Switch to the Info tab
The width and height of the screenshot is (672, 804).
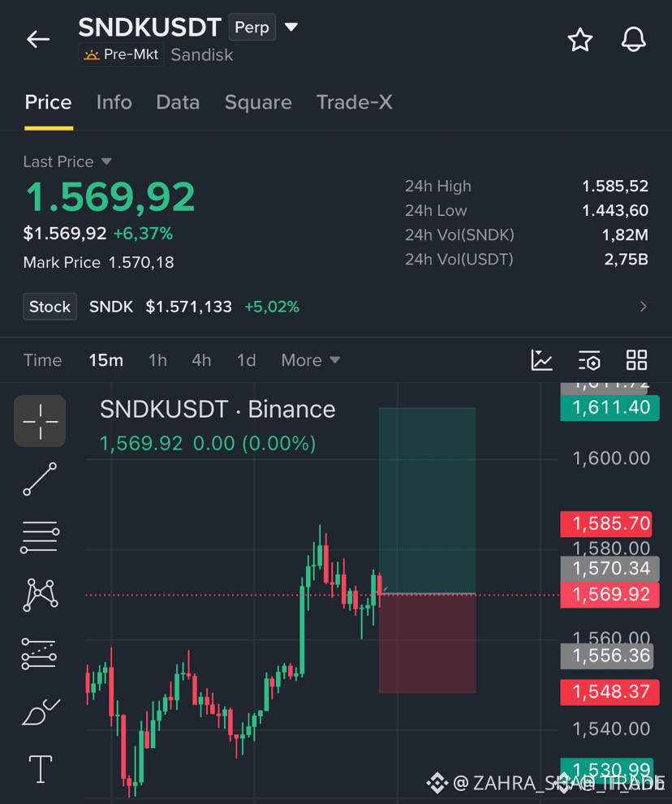pos(114,102)
